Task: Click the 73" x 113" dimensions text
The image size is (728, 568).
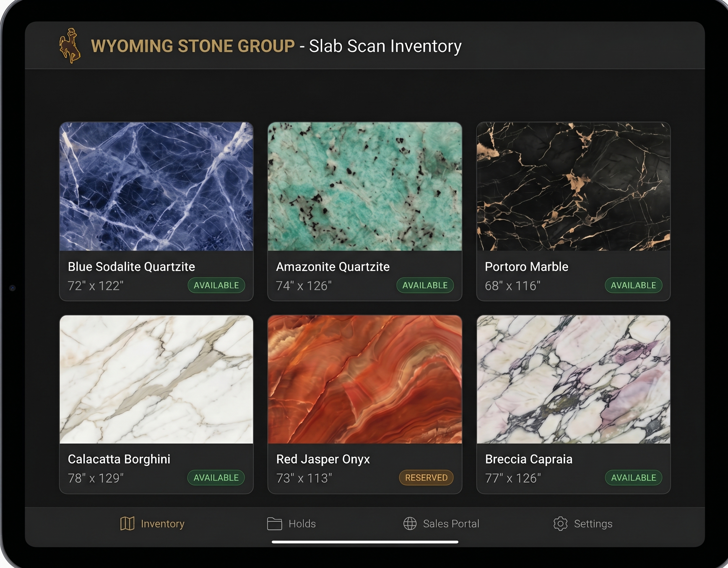Action: point(304,478)
